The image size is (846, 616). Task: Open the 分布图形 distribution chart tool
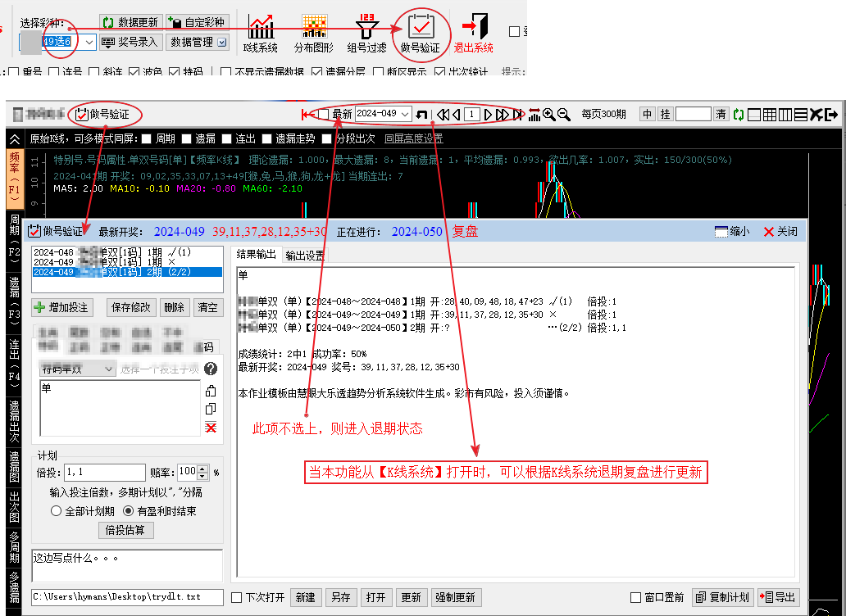tap(315, 33)
